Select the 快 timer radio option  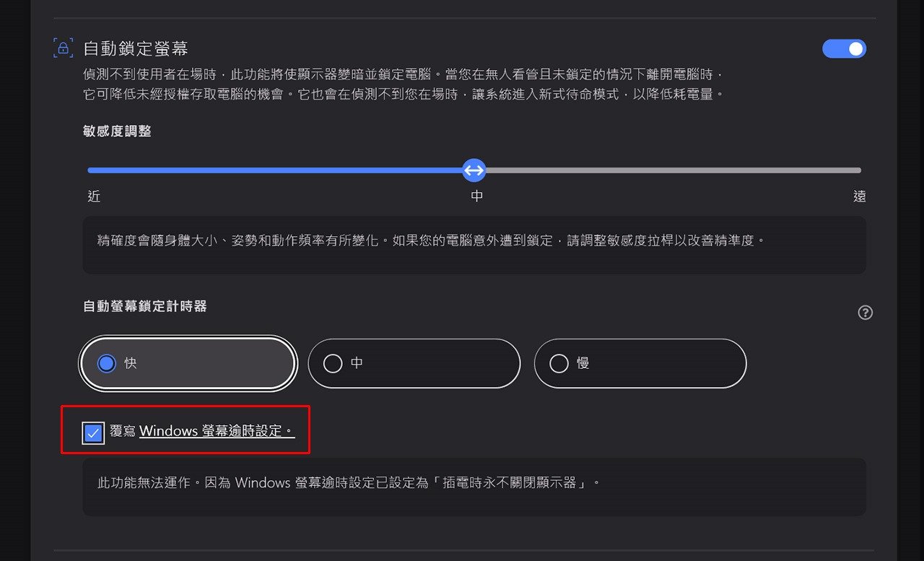tap(188, 363)
